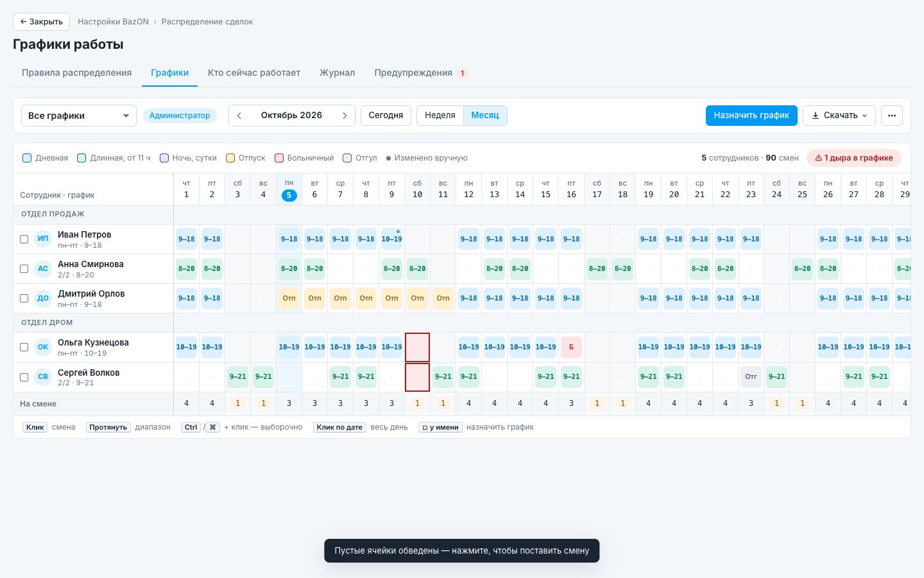This screenshot has height=578, width=924.
Task: Open Настройки BazON breadcrumb
Action: (x=113, y=22)
